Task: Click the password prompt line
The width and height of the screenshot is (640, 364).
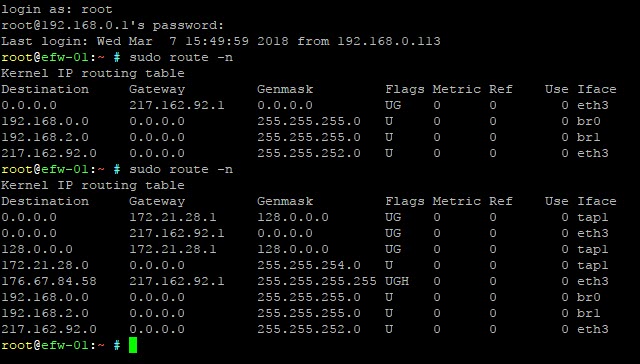Action: 113,25
